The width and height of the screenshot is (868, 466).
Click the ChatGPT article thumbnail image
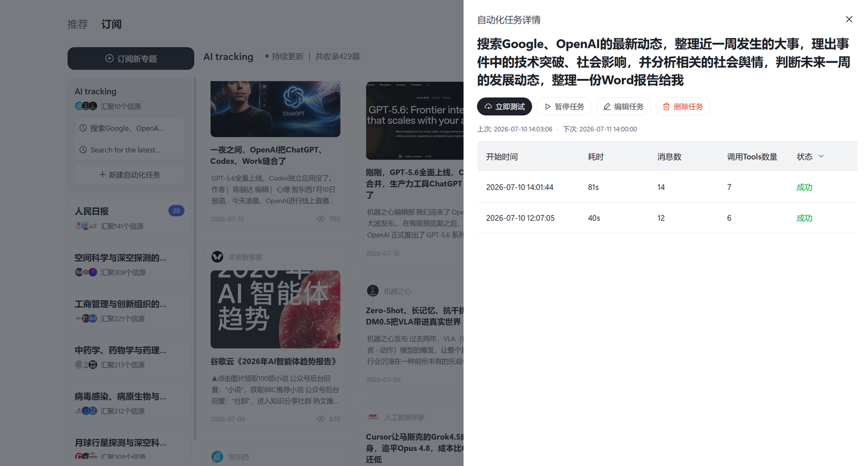tap(275, 109)
